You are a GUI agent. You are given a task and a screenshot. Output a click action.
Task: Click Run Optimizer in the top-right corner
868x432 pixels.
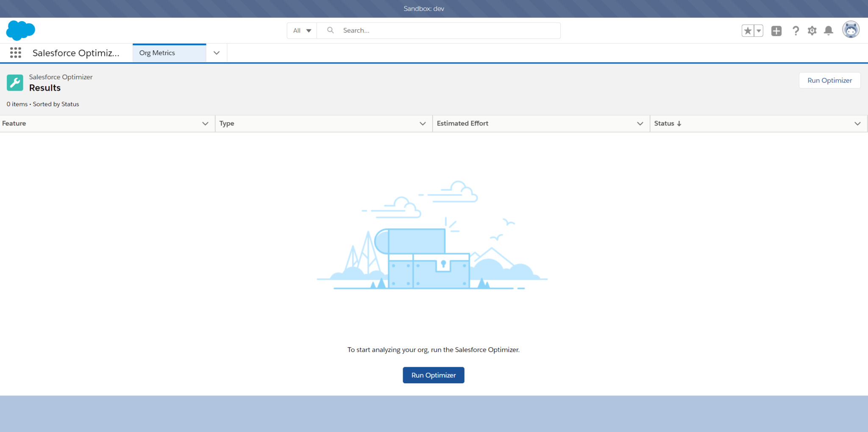click(829, 80)
